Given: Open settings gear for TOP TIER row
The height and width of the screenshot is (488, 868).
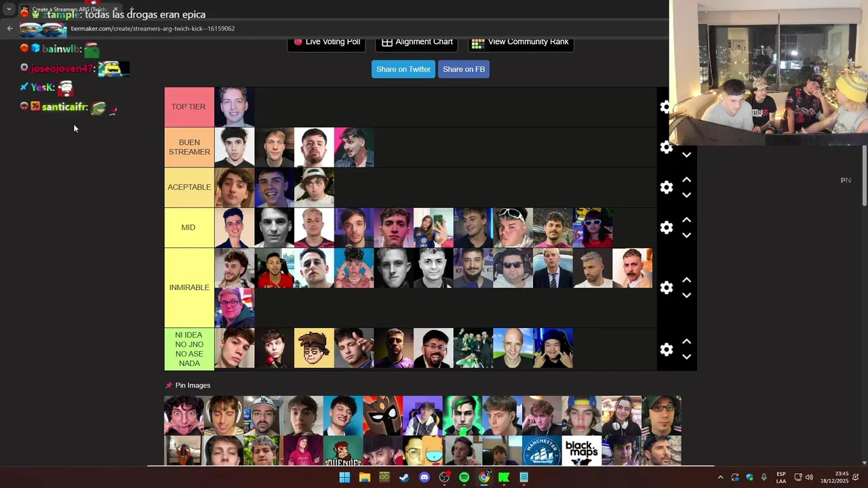Looking at the screenshot, I should click(665, 107).
